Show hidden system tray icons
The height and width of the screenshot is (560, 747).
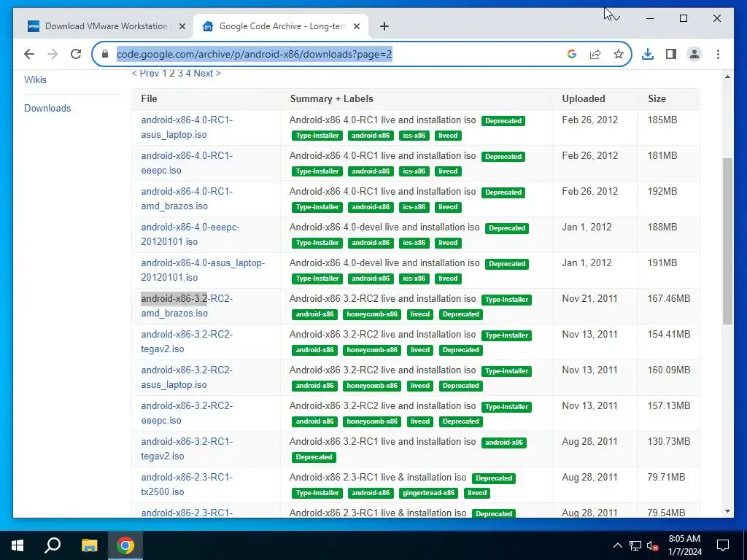[x=617, y=545]
